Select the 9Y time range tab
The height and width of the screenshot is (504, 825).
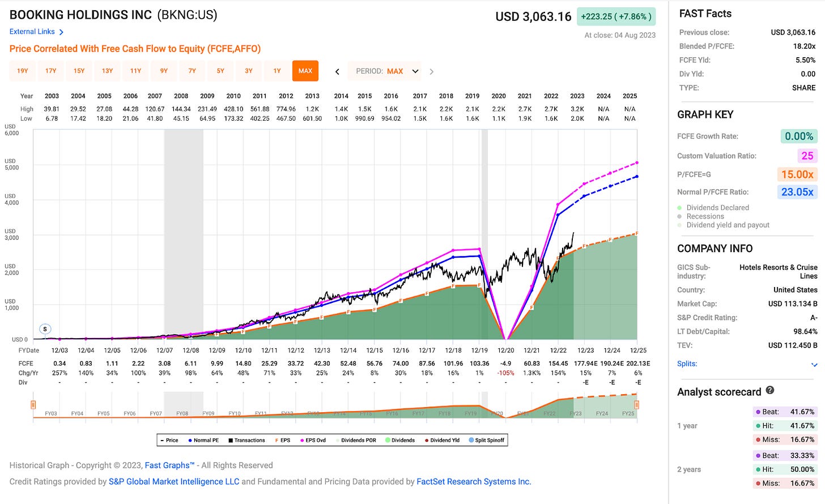click(x=164, y=71)
